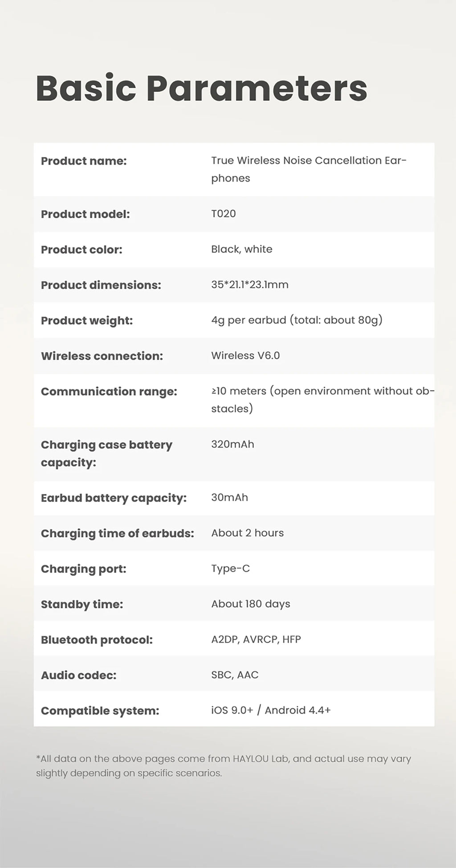Click the A2DP, AVRCP, HFP protocol value

pyautogui.click(x=256, y=640)
